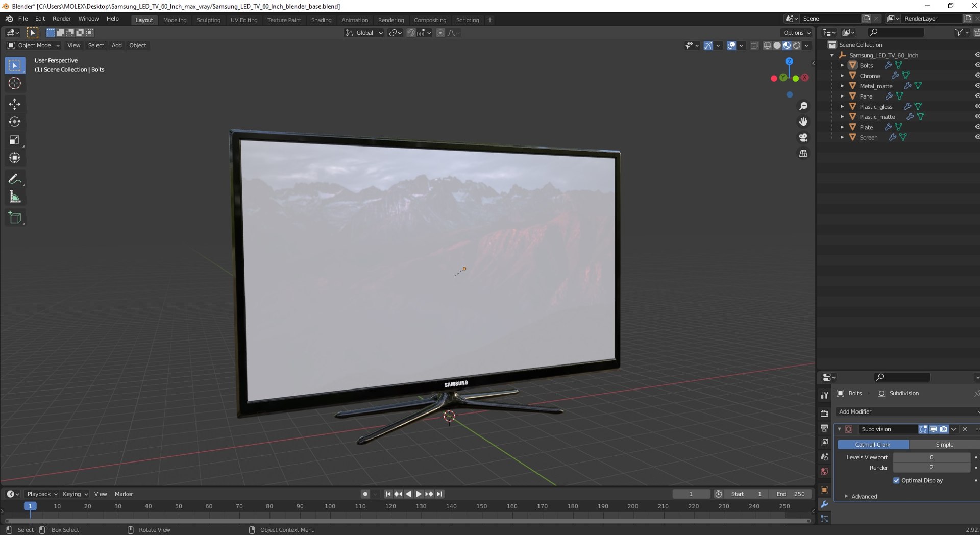Select the Catmull-Clark subdivision type
This screenshot has width=980, height=535.
pos(873,445)
